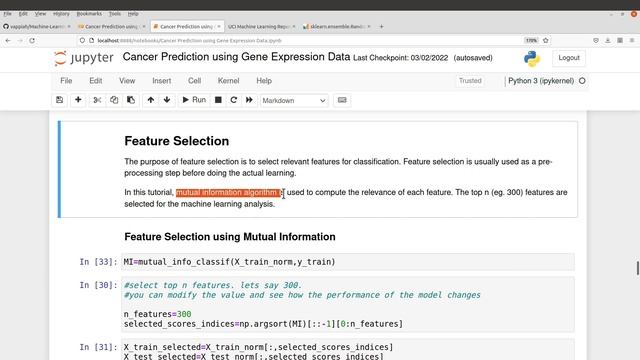Open the Kernel menu

click(228, 81)
